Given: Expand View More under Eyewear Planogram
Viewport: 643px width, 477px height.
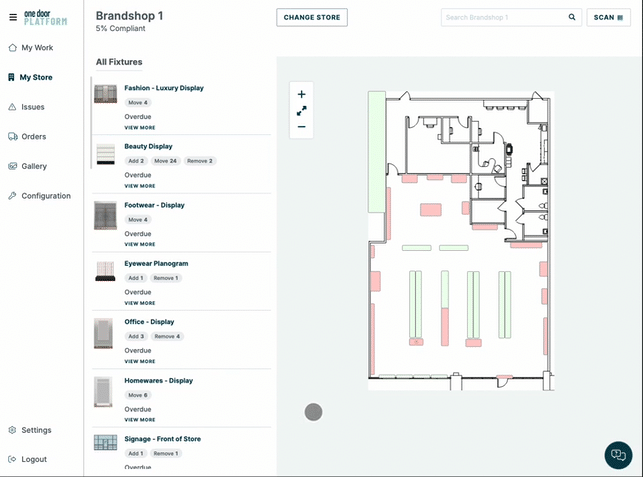Looking at the screenshot, I should pos(139,303).
